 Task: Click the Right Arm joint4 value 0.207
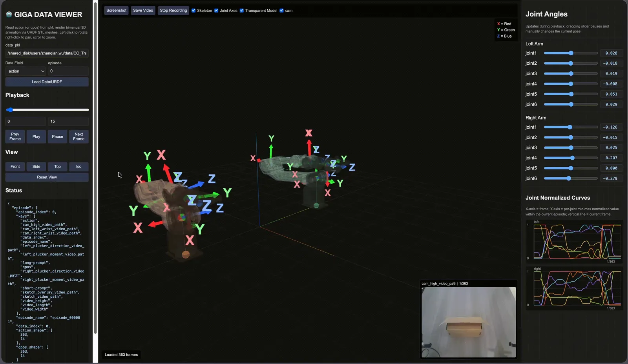coord(611,158)
